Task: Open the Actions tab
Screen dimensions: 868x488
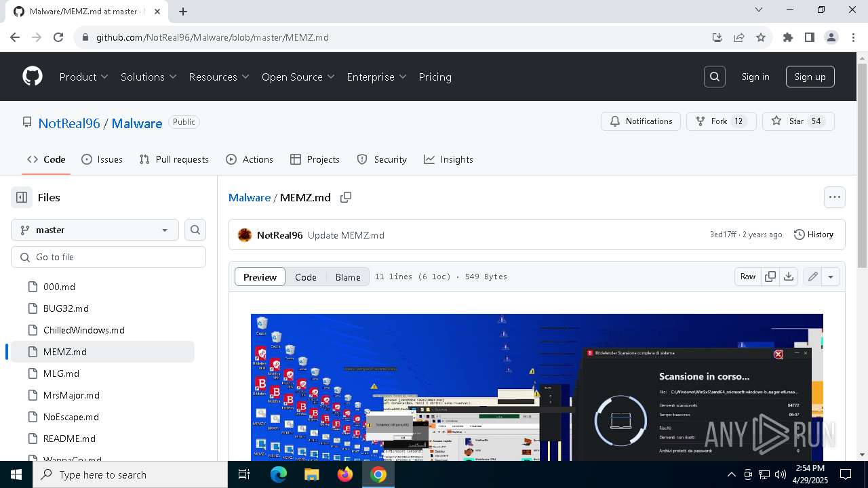Action: [x=250, y=159]
